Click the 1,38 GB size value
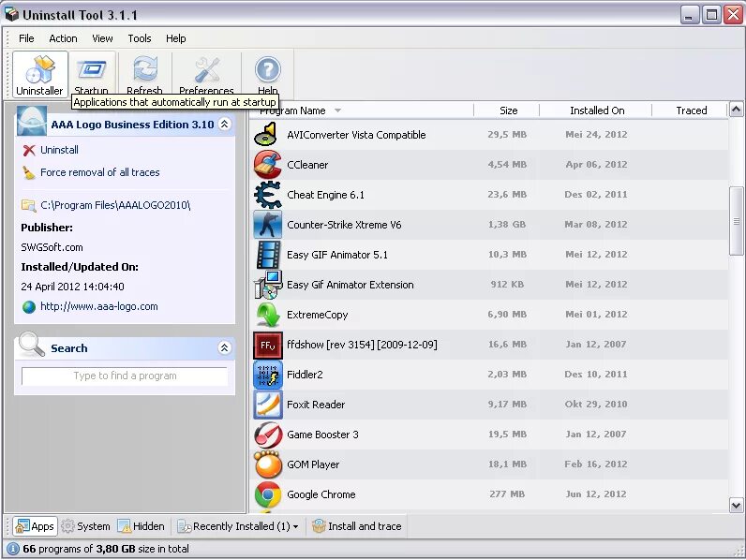The width and height of the screenshot is (746, 560). point(507,225)
